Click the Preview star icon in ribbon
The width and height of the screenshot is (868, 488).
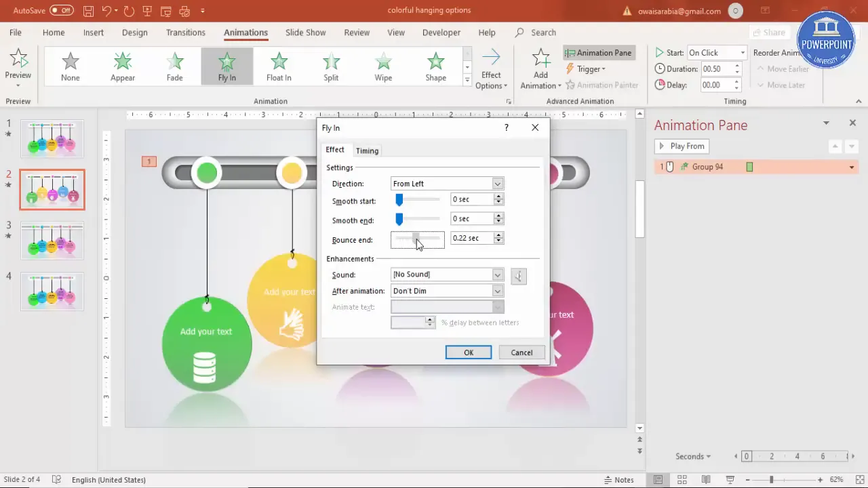click(18, 58)
